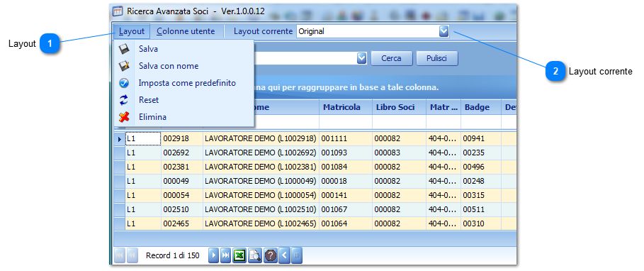The height and width of the screenshot is (271, 644).
Task: Click Matricola cell 001067
Action: 346,209
